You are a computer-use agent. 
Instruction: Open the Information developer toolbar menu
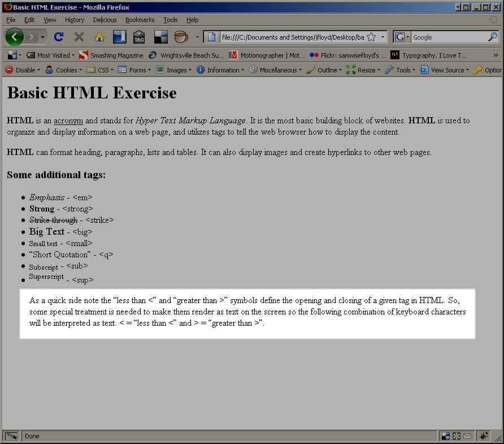click(220, 70)
